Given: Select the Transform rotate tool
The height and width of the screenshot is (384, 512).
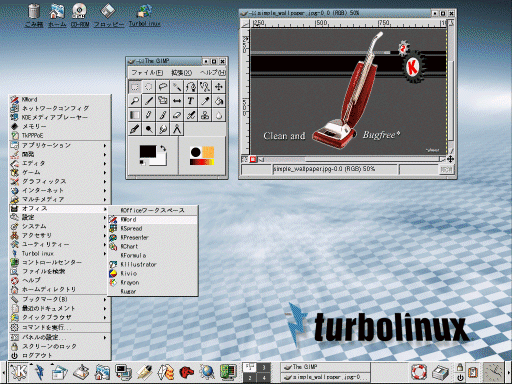Looking at the screenshot, I should pyautogui.click(x=163, y=101).
